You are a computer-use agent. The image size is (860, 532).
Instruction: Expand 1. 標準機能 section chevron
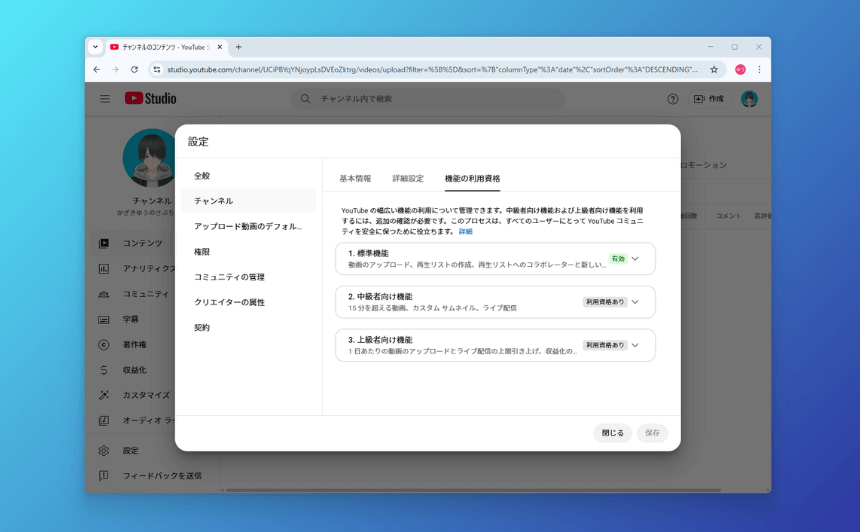click(635, 259)
